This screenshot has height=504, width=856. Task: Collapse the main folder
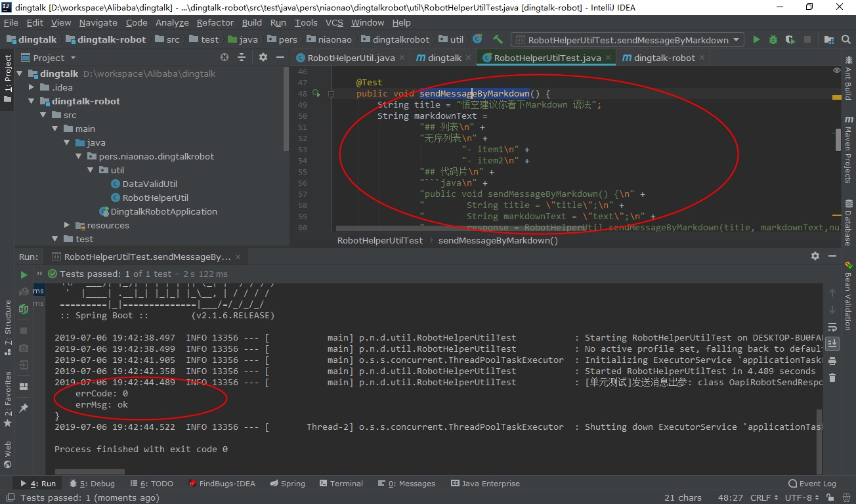(x=55, y=129)
